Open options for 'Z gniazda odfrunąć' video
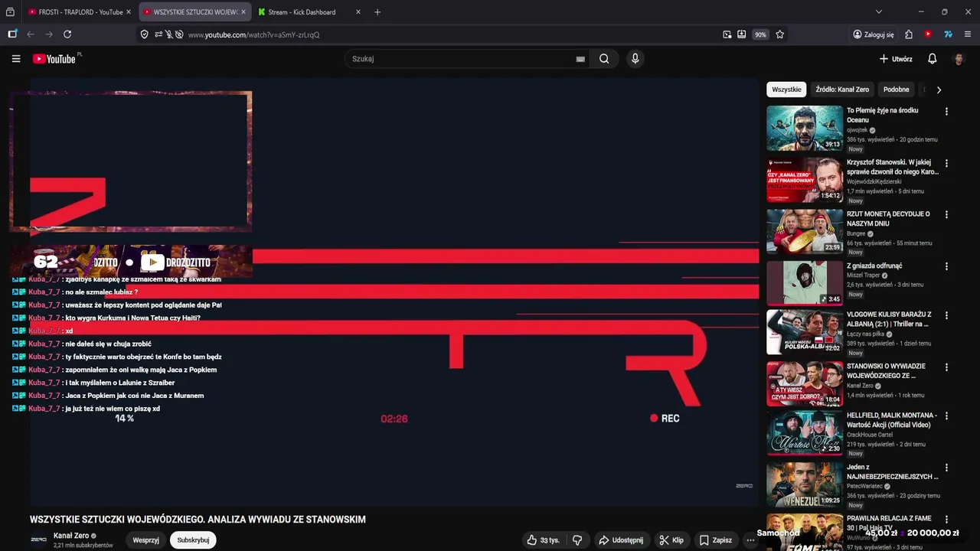The height and width of the screenshot is (551, 980). [x=946, y=266]
